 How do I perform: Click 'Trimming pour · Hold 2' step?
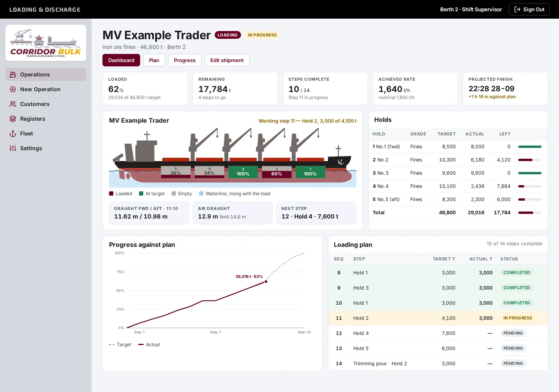380,364
